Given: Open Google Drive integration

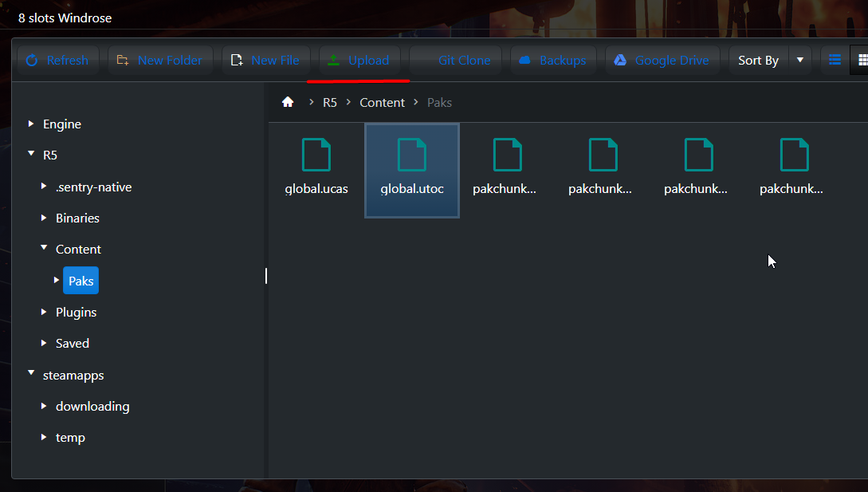Looking at the screenshot, I should [662, 61].
